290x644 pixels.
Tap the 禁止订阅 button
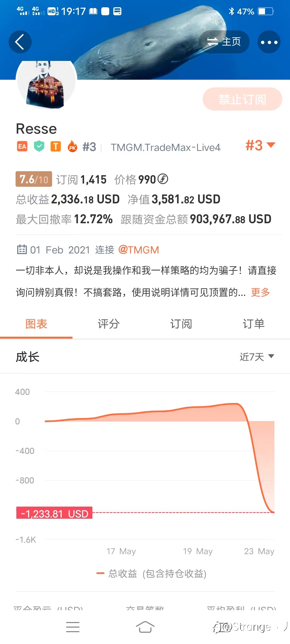242,99
